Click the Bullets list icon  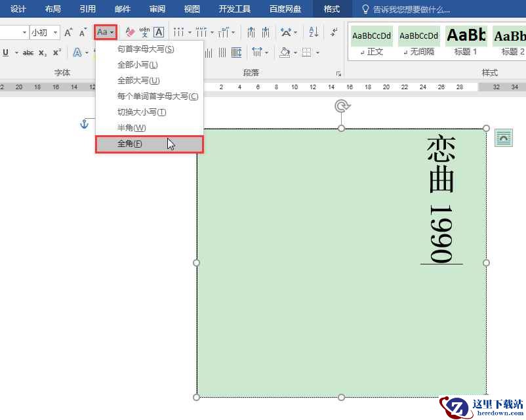(x=179, y=33)
